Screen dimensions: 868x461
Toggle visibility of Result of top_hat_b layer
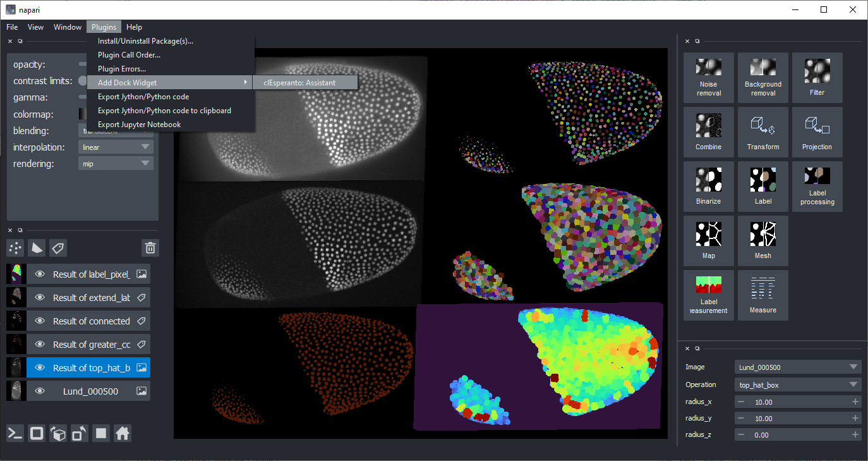40,368
